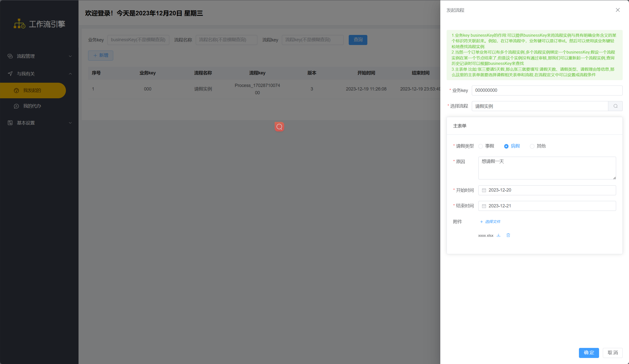Select the 病假 radio option

[506, 146]
